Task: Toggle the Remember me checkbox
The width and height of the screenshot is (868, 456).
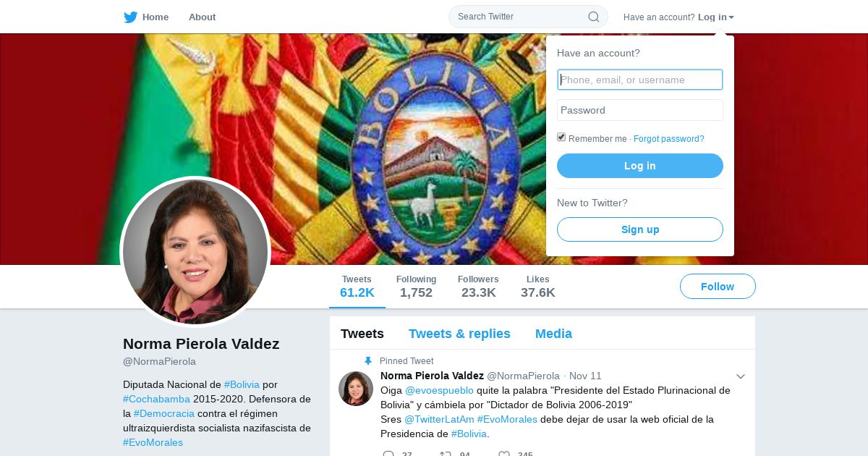Action: click(x=561, y=138)
